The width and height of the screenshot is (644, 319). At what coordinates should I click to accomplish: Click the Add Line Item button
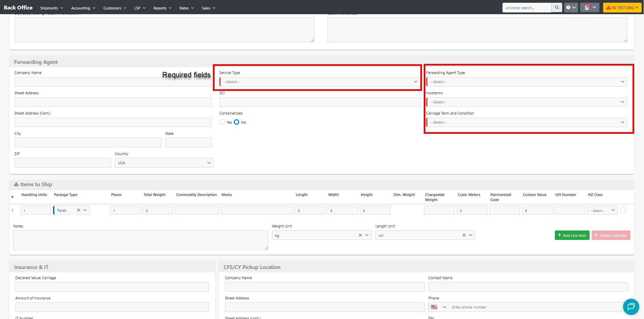click(572, 236)
